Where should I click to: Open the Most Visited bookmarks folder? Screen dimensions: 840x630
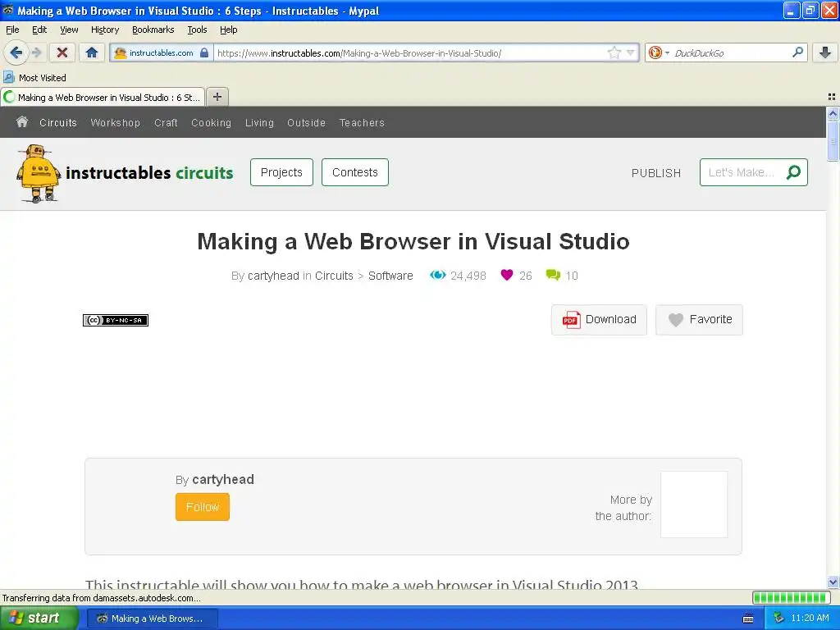point(34,78)
